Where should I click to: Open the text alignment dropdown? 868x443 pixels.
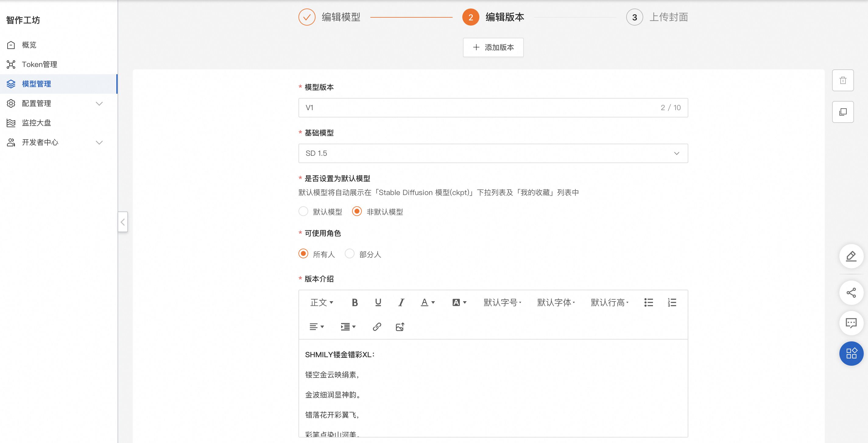[x=317, y=326]
